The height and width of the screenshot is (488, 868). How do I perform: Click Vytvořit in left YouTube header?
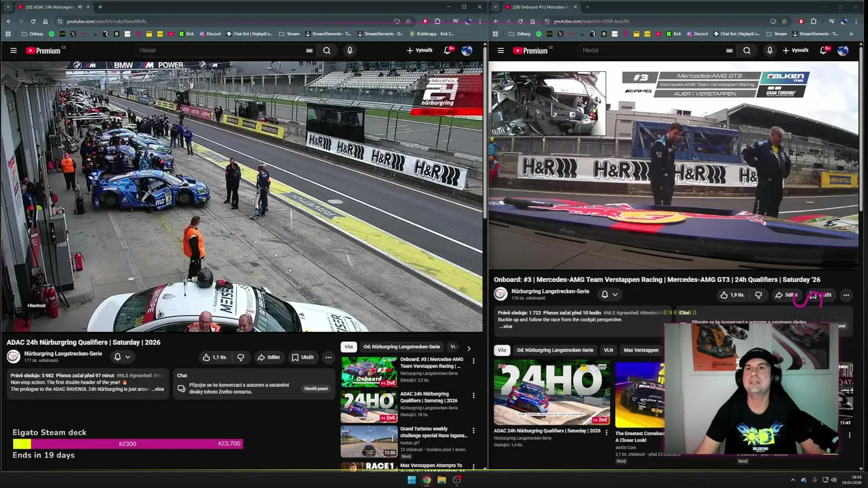pos(419,50)
